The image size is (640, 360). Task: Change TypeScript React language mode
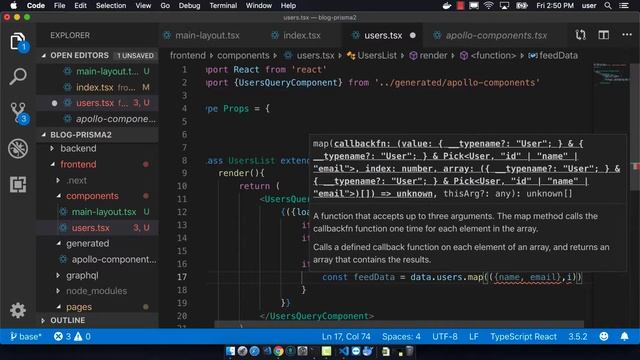click(x=523, y=337)
